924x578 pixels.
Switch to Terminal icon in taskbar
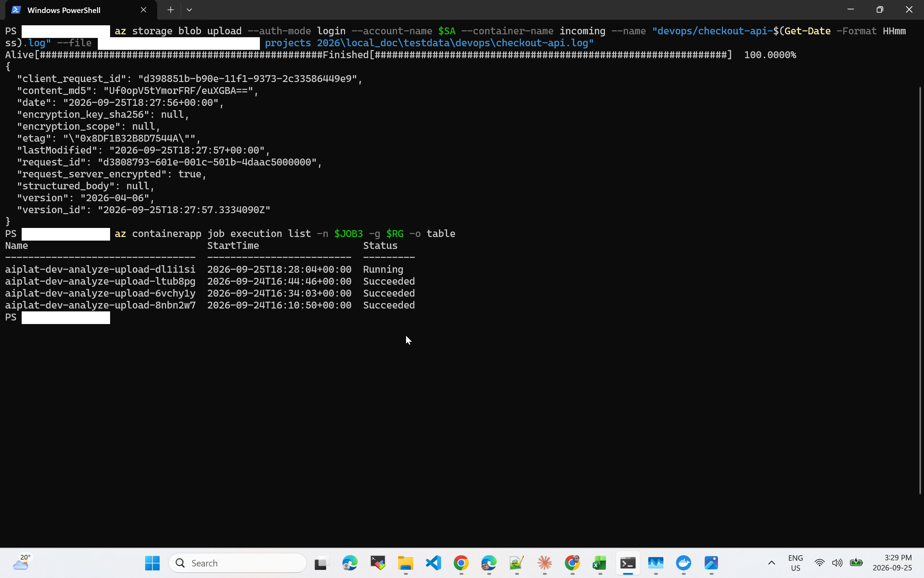pos(628,563)
